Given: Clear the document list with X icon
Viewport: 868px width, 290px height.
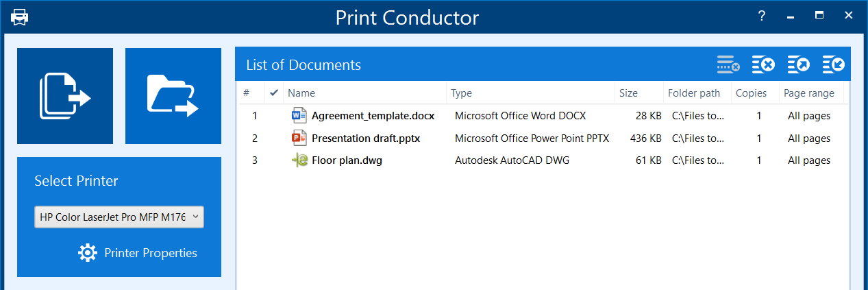Looking at the screenshot, I should coord(763,65).
